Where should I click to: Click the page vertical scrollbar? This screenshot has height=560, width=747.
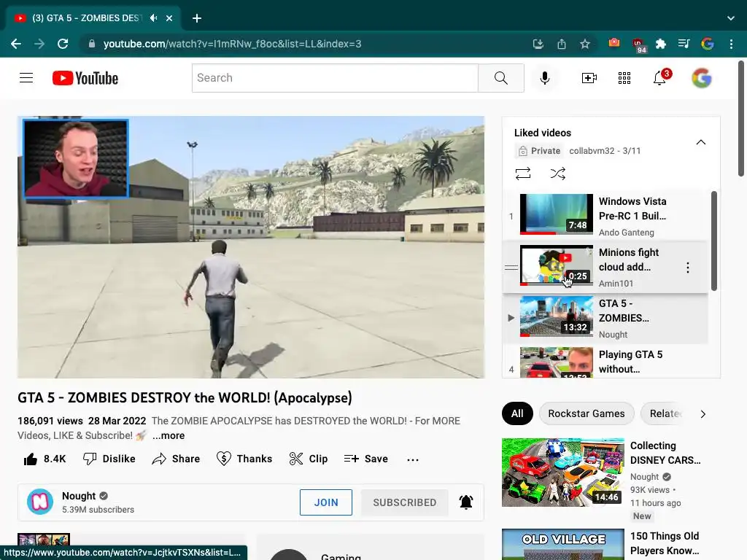coord(741,119)
